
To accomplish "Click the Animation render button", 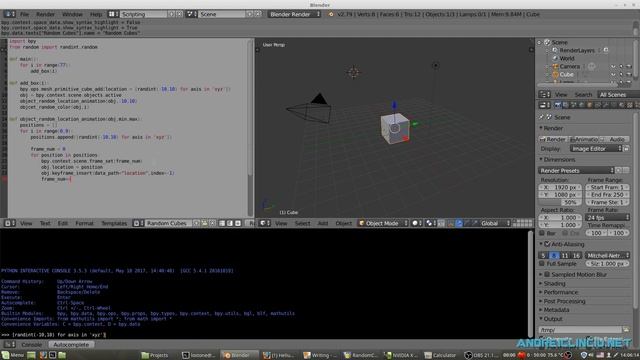I will 584,139.
